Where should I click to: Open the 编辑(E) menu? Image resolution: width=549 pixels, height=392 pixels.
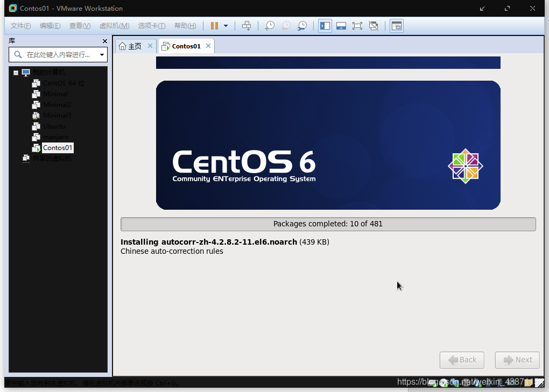pos(50,26)
